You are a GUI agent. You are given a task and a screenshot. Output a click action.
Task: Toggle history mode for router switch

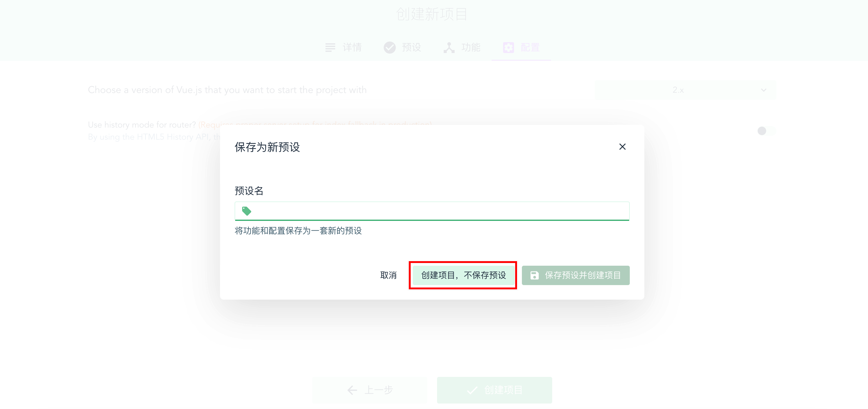coord(766,131)
